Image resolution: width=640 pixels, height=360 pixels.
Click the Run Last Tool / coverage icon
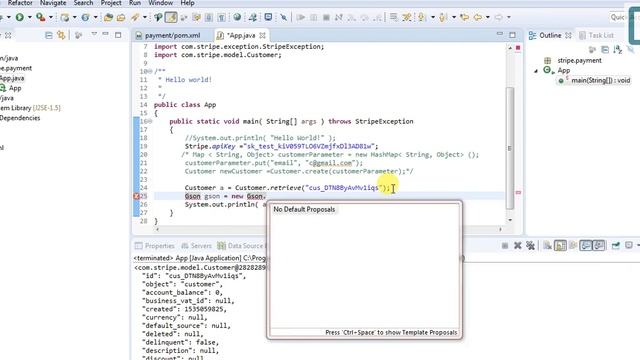coord(40,17)
